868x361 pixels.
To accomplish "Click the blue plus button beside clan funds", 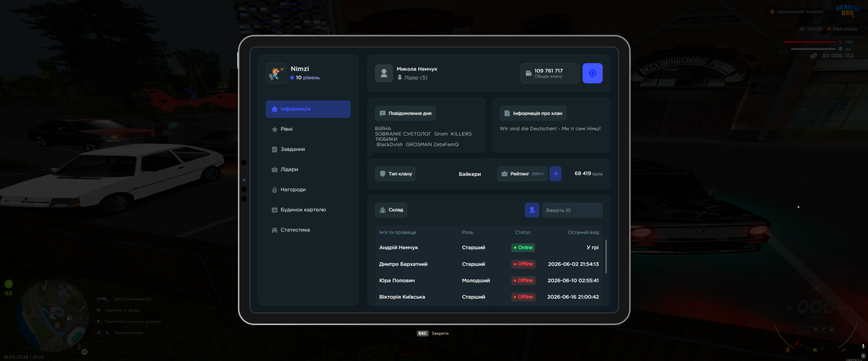I will 592,73.
